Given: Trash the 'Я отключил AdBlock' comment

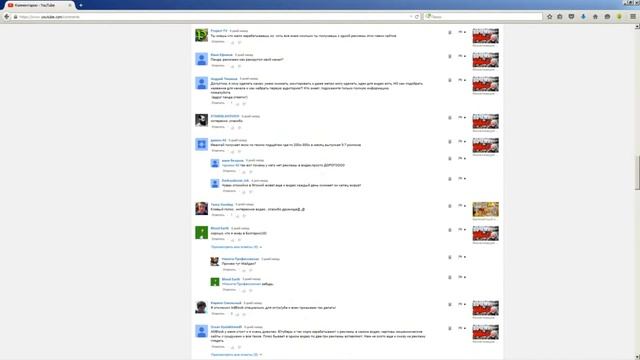Looking at the screenshot, I should click(x=450, y=304).
